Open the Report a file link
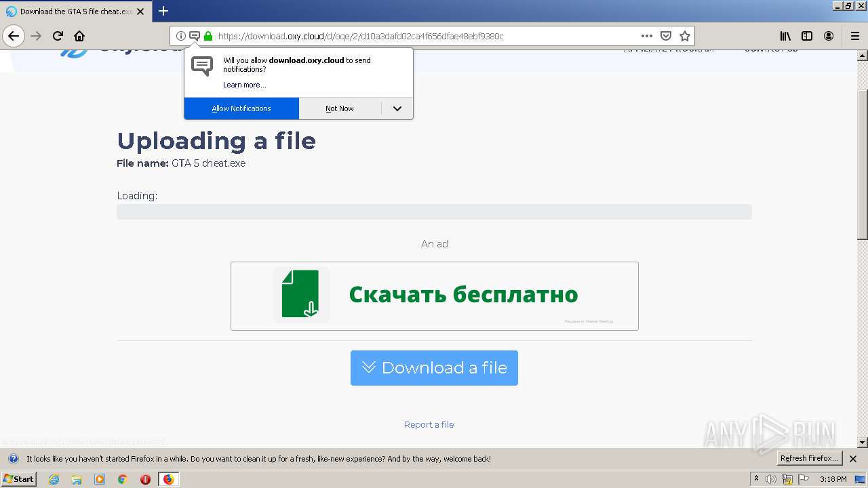868x488 pixels. (429, 424)
